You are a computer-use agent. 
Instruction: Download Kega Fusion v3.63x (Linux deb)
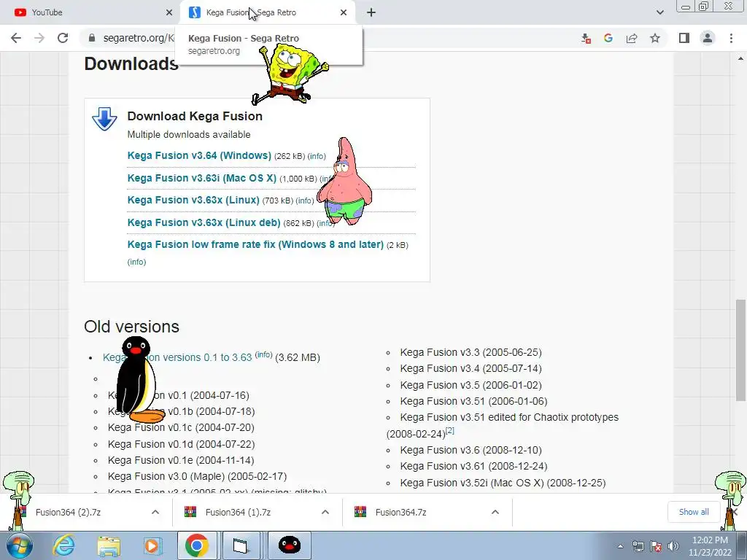pos(204,222)
